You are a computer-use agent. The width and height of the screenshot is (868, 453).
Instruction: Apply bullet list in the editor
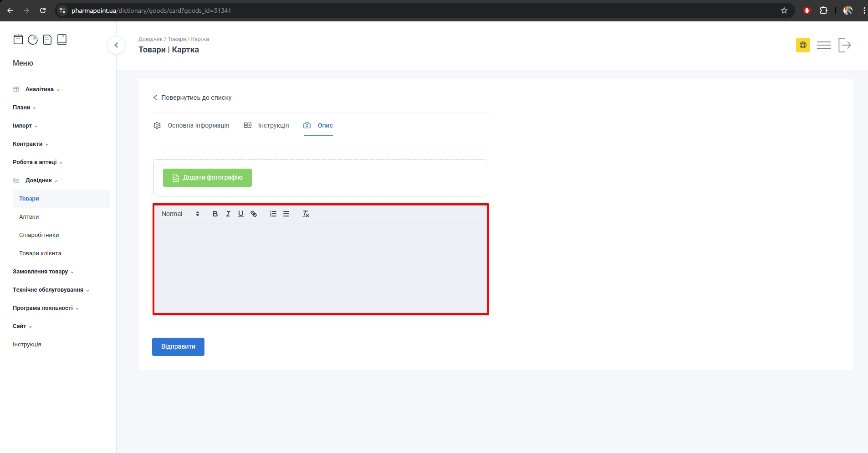pyautogui.click(x=286, y=214)
